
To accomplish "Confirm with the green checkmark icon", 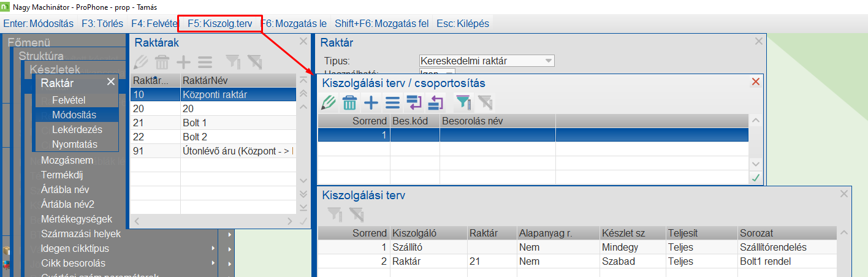I will (x=756, y=178).
